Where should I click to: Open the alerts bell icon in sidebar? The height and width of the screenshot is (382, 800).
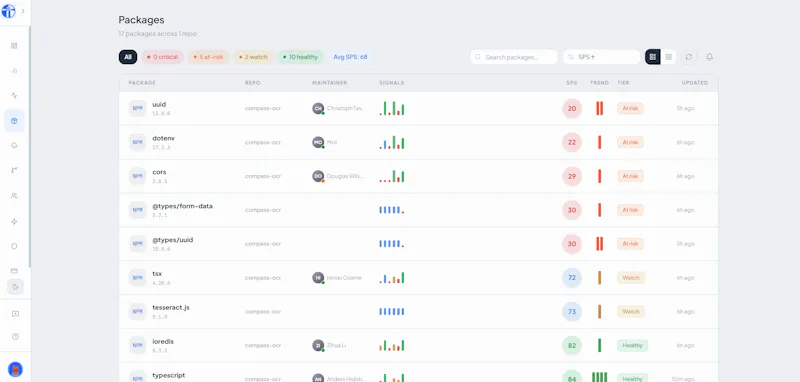click(x=14, y=145)
